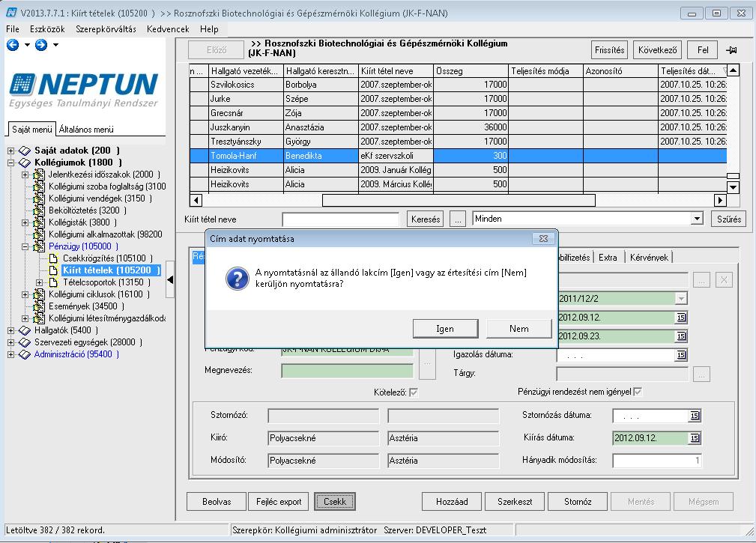Open the Forward arrow history dropdown

pos(55,45)
